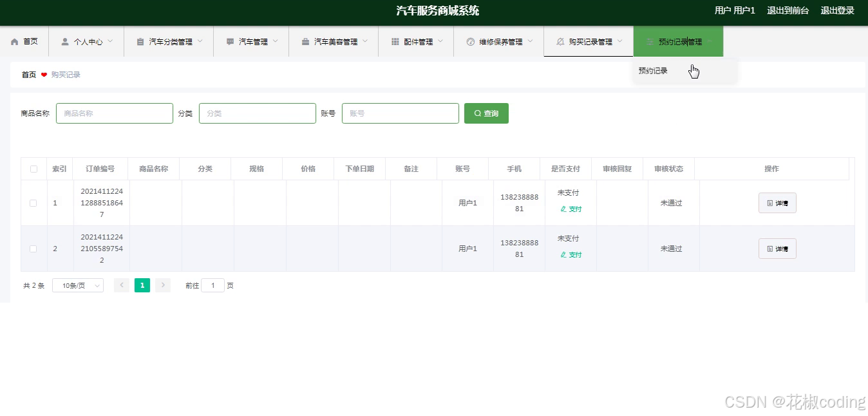
Task: Click 退出到前台 link in header
Action: [x=788, y=10]
